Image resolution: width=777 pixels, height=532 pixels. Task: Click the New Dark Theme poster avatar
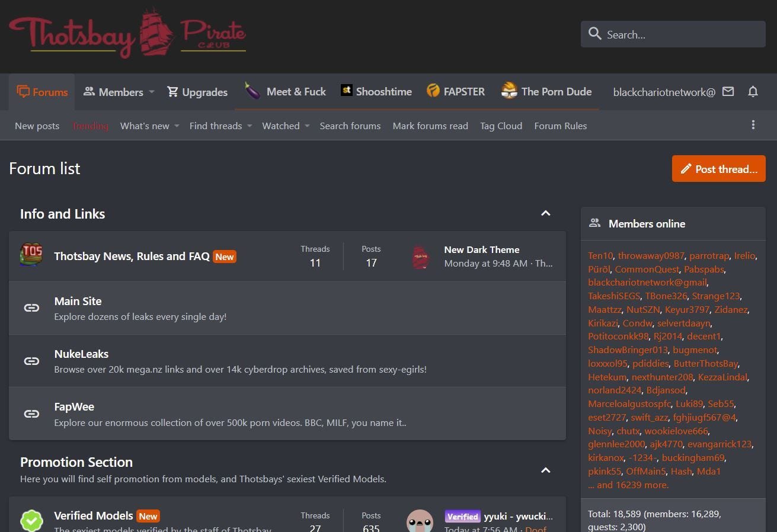420,257
